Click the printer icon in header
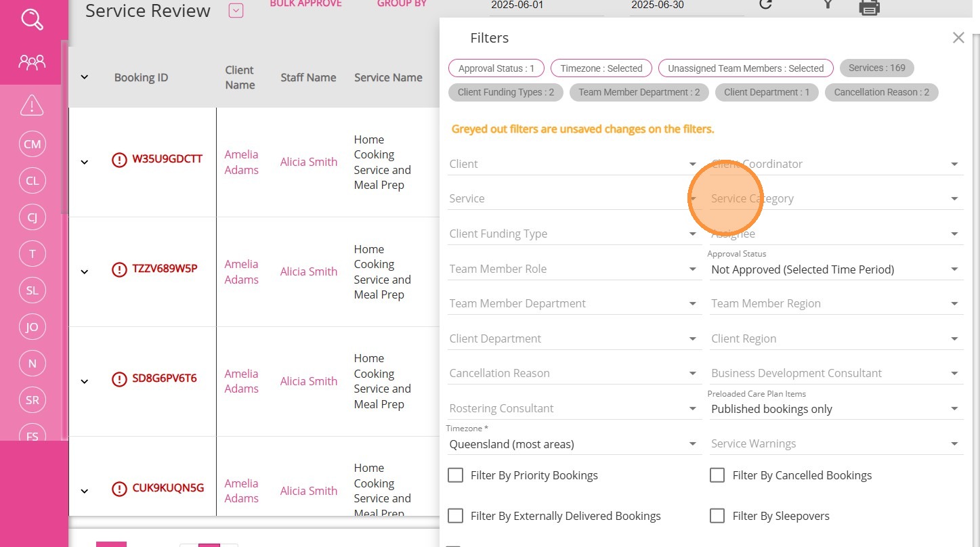 (x=869, y=6)
